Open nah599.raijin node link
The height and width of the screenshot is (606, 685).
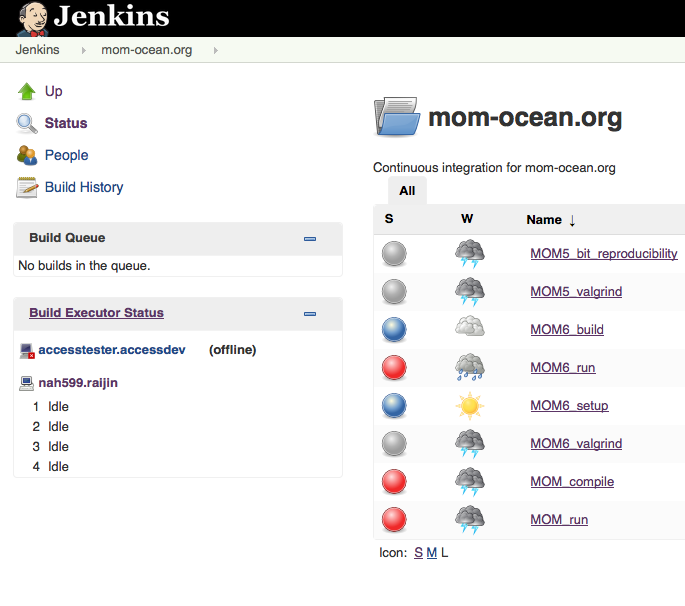point(78,383)
